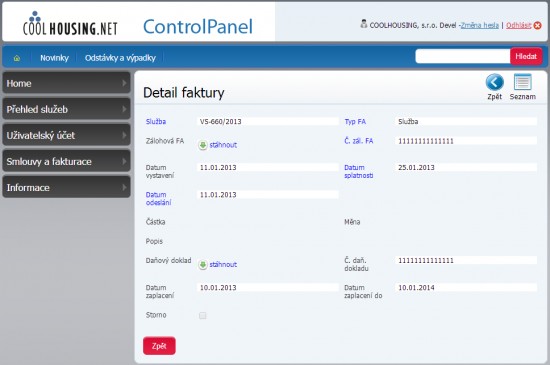Click the red logout X icon
The height and width of the screenshot is (365, 550).
click(537, 25)
